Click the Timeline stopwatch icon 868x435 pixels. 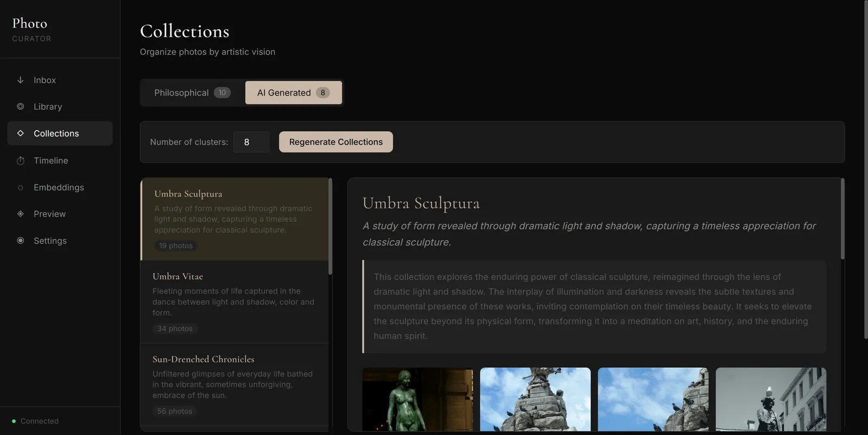pos(21,161)
